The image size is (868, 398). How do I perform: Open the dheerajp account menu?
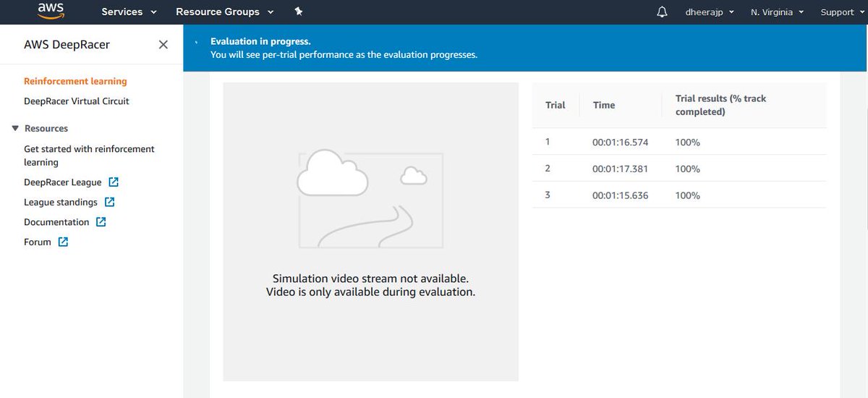coord(710,12)
